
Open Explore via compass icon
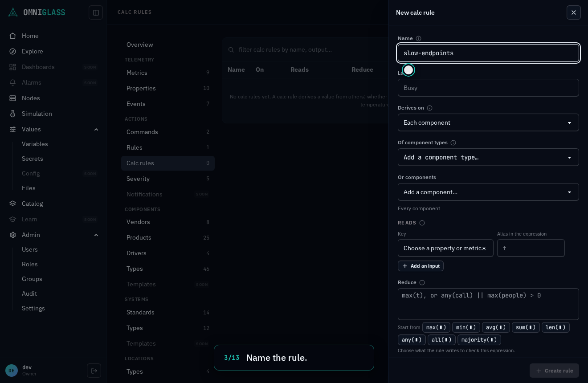coord(13,51)
